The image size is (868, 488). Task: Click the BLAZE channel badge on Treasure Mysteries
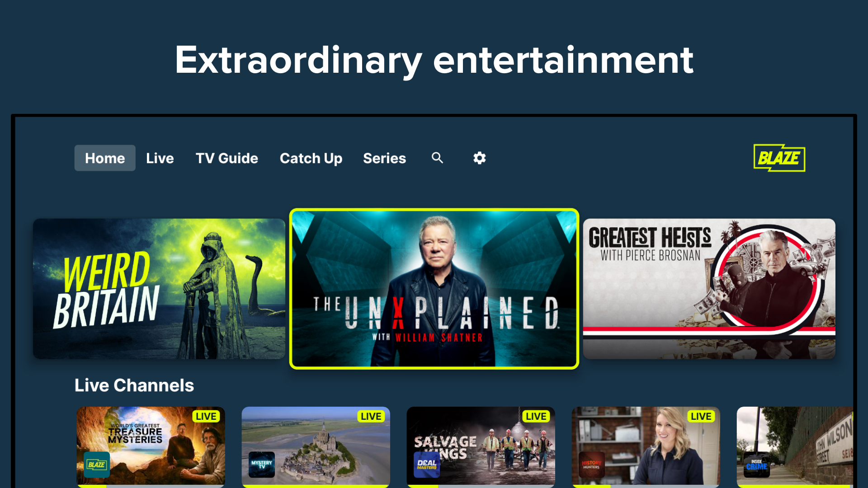(x=97, y=465)
